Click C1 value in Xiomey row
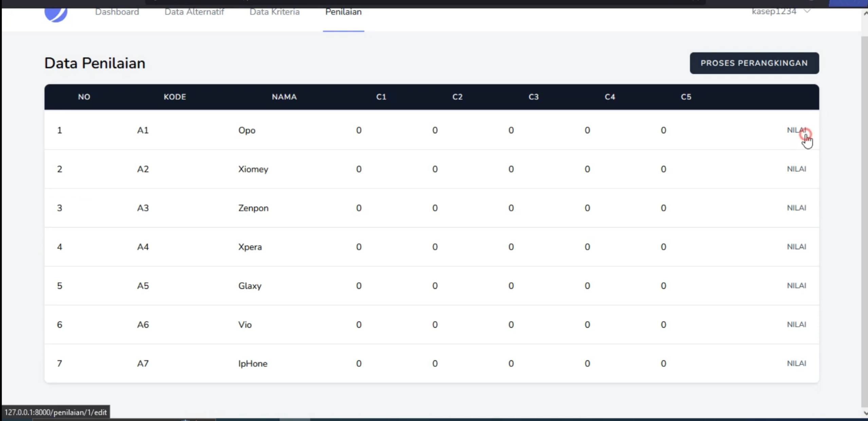The width and height of the screenshot is (868, 421). pyautogui.click(x=358, y=169)
